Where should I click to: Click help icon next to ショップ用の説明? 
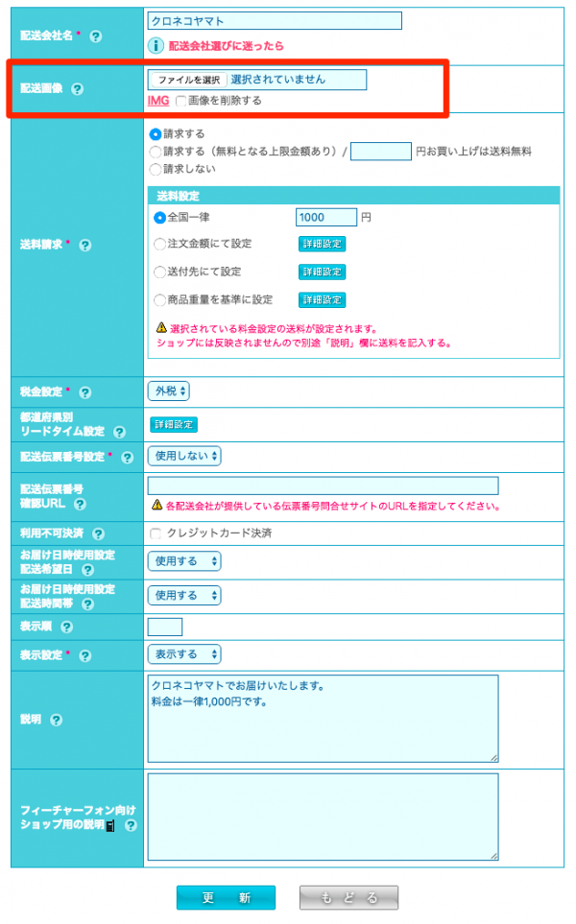tap(131, 825)
